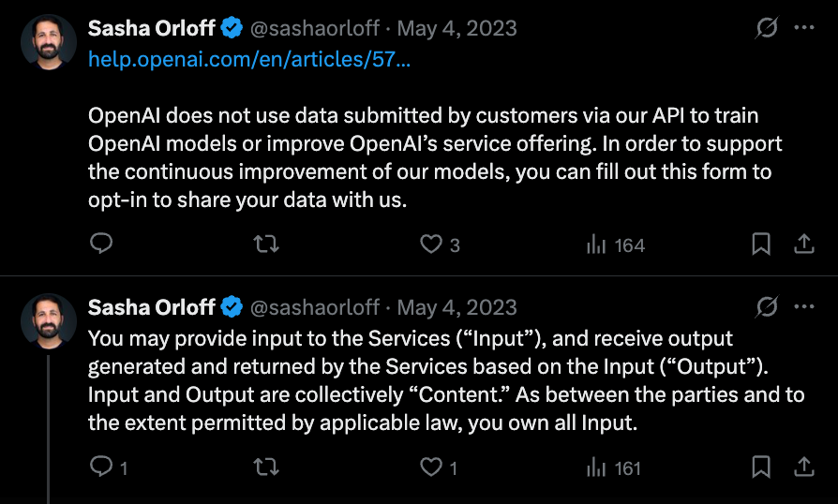The image size is (838, 504).
Task: Open the help.openai.com article link
Action: tap(248, 59)
